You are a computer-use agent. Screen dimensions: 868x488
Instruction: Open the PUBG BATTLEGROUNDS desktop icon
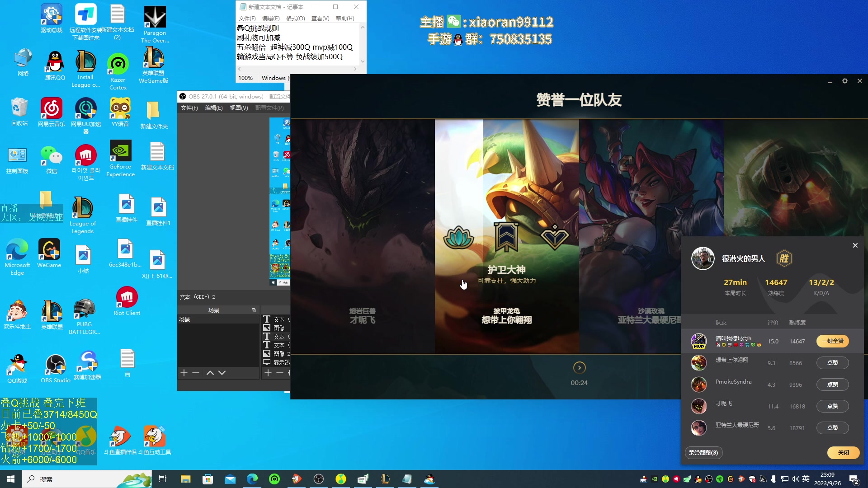pyautogui.click(x=85, y=317)
